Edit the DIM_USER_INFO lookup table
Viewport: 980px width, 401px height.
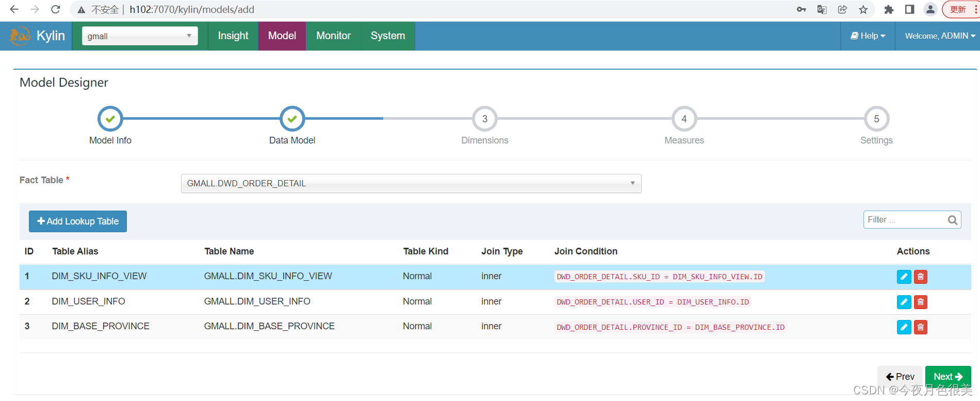point(904,302)
